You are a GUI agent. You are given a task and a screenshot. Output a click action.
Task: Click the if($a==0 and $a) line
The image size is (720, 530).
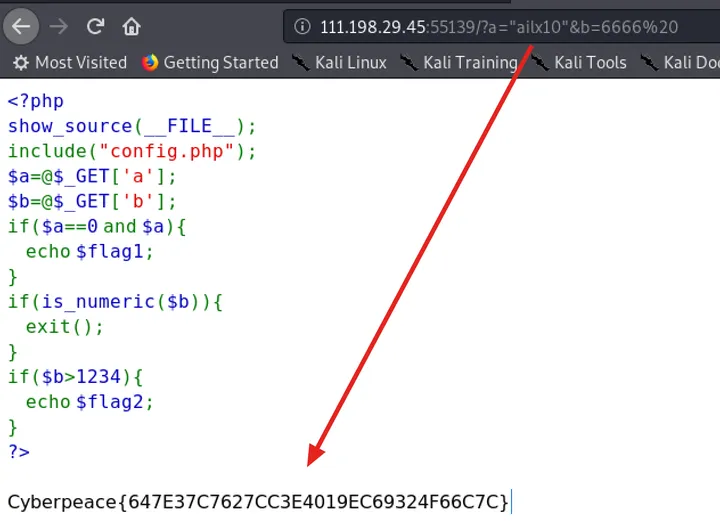[x=97, y=226]
